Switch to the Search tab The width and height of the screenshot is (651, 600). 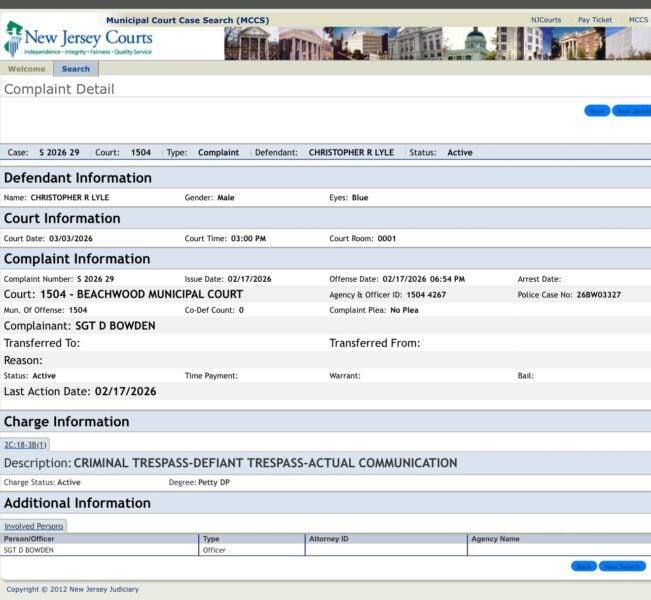(x=76, y=69)
